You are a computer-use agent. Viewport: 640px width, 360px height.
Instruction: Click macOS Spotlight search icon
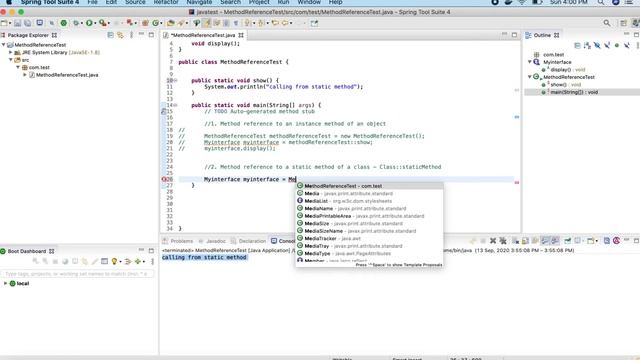601,2
